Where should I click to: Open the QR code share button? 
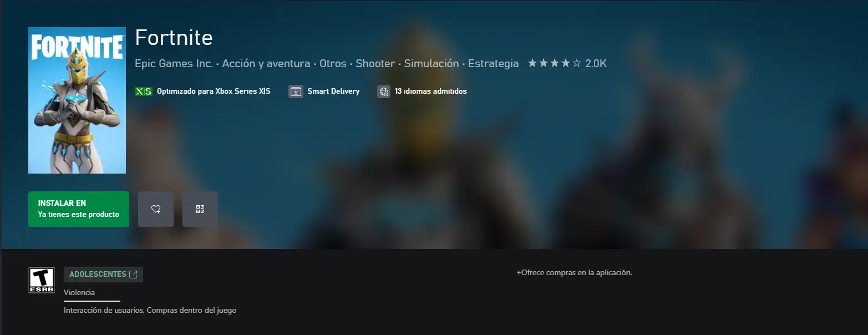200,209
